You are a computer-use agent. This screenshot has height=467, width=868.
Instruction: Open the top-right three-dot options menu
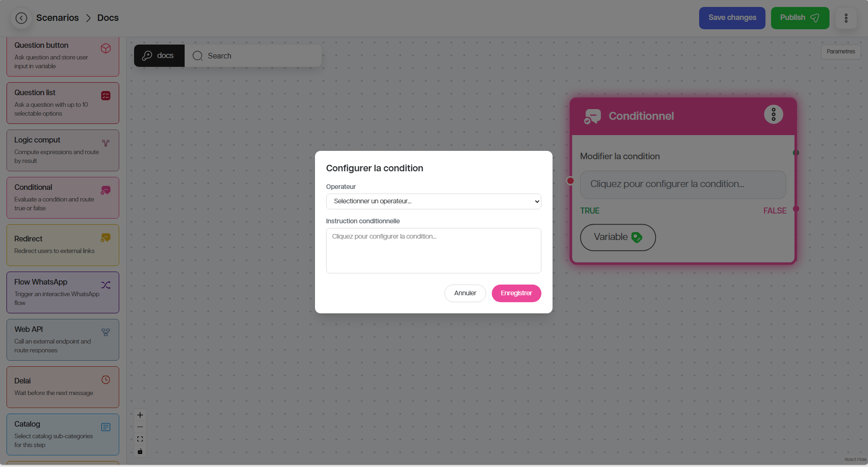846,18
